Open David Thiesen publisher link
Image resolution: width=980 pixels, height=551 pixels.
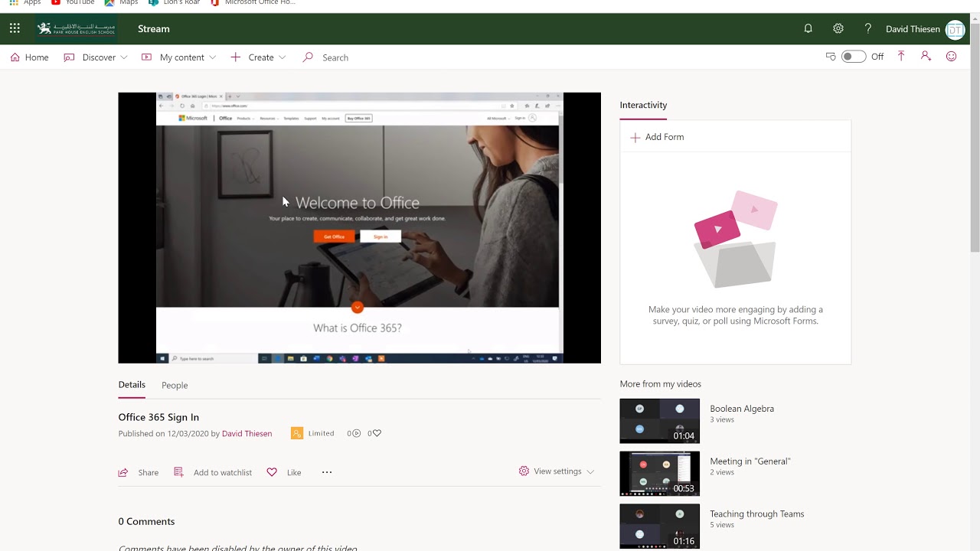247,433
